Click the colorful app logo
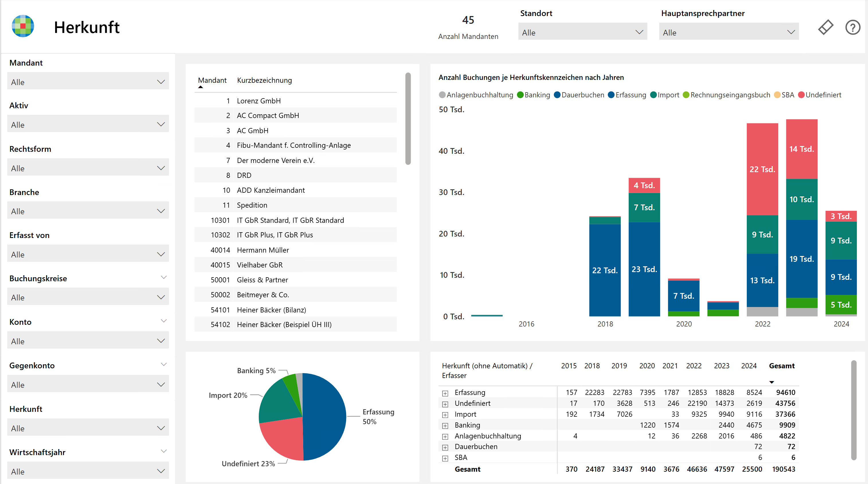The height and width of the screenshot is (484, 868). point(23,26)
